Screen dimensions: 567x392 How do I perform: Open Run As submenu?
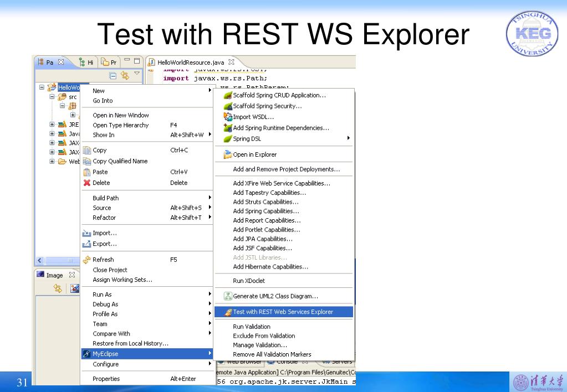pyautogui.click(x=147, y=295)
